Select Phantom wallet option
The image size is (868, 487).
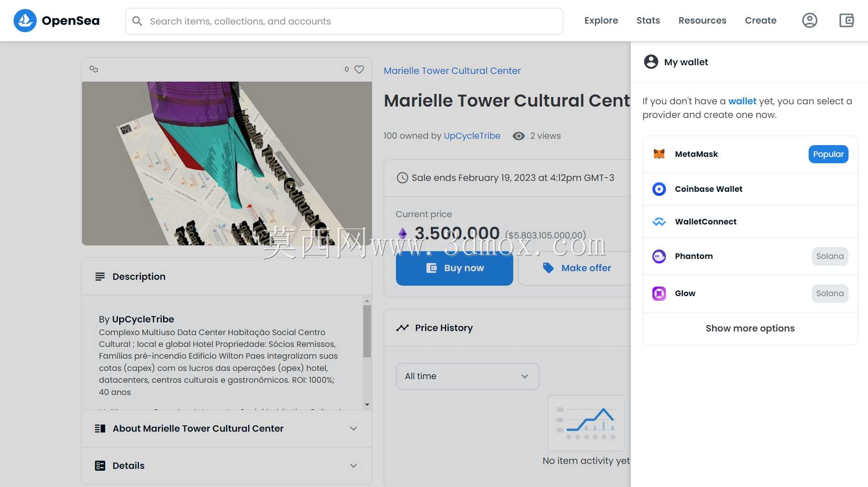750,256
